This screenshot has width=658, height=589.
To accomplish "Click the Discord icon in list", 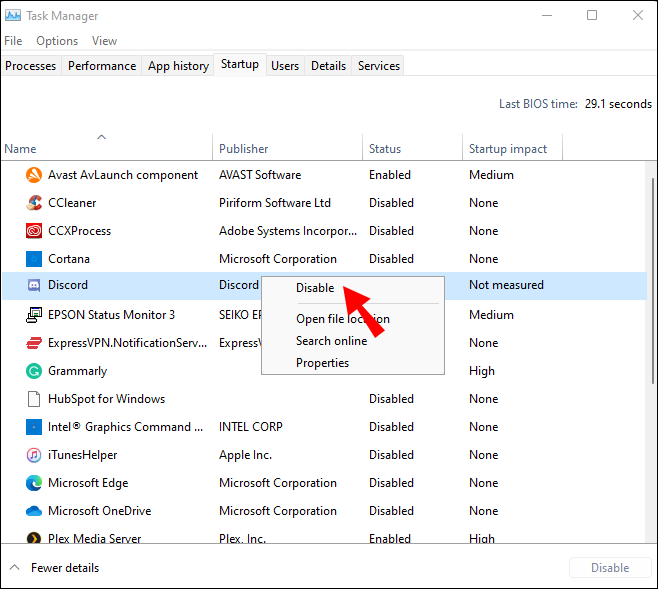I will [31, 285].
